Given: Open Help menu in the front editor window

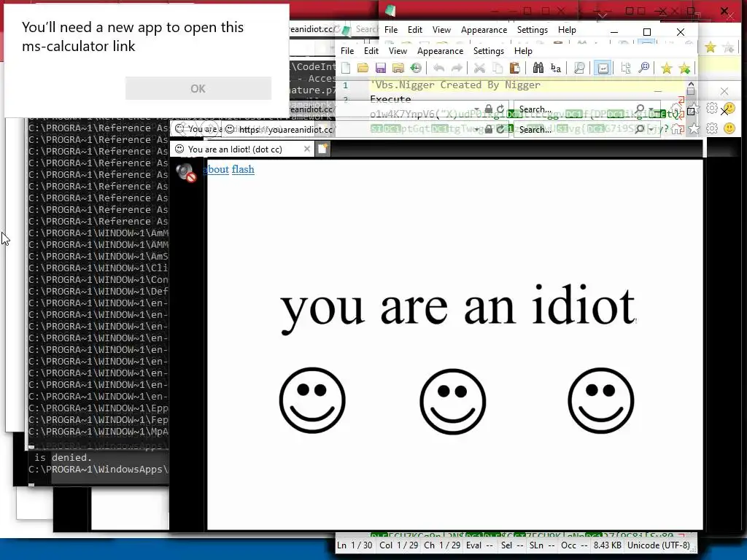Looking at the screenshot, I should click(x=523, y=51).
